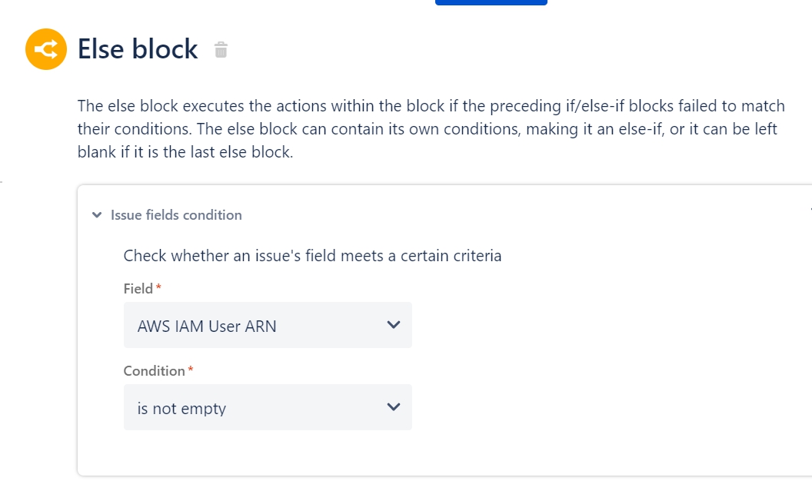The width and height of the screenshot is (812, 504).
Task: Click the Condition label above the dropdown
Action: tap(154, 370)
